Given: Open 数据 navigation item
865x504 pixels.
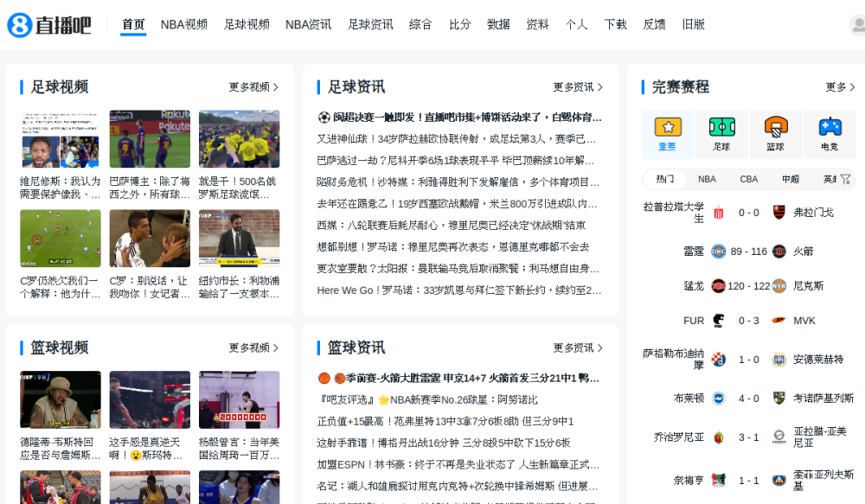Looking at the screenshot, I should (498, 24).
